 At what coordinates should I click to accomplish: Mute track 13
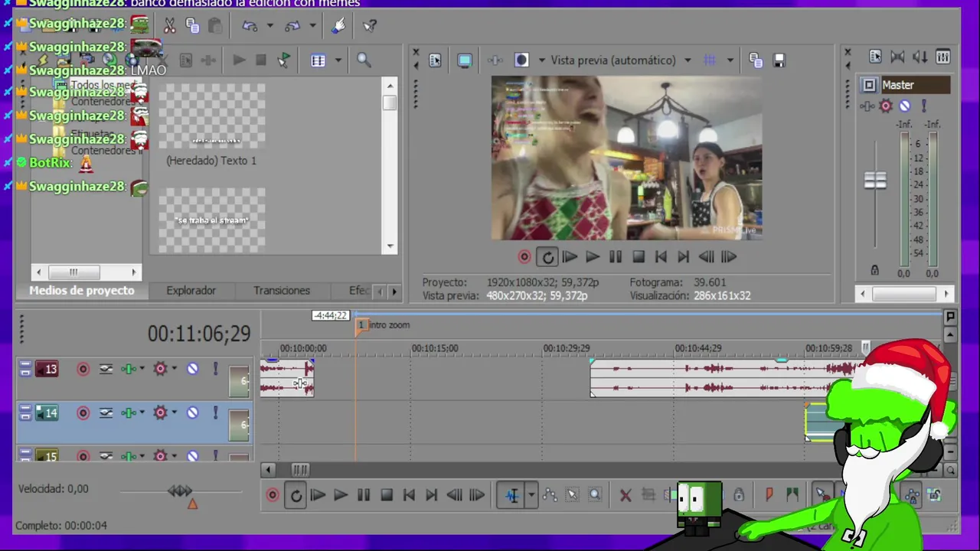(193, 369)
